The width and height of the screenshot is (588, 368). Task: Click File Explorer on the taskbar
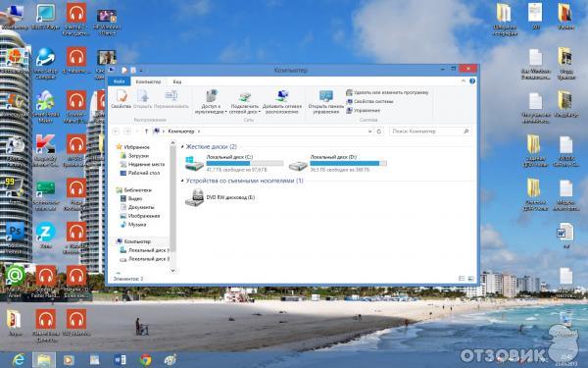(x=44, y=360)
